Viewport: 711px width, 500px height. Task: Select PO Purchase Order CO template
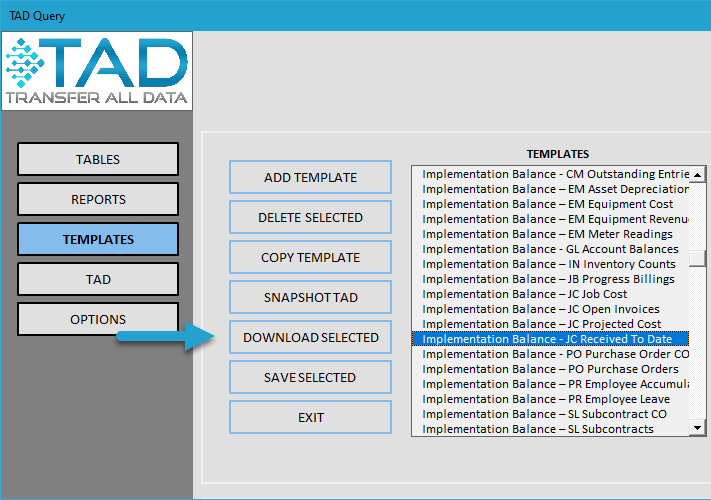point(550,354)
